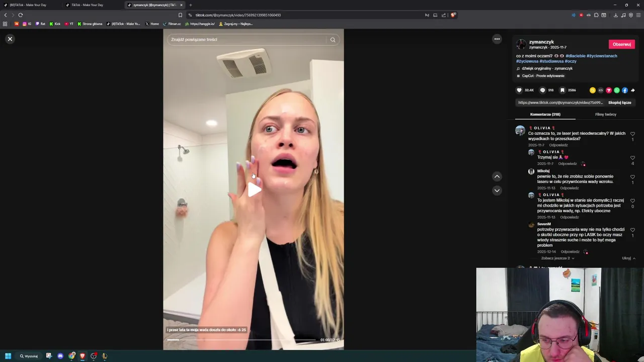644x362 pixels.
Task: Open browser downloads icon
Action: (615, 15)
